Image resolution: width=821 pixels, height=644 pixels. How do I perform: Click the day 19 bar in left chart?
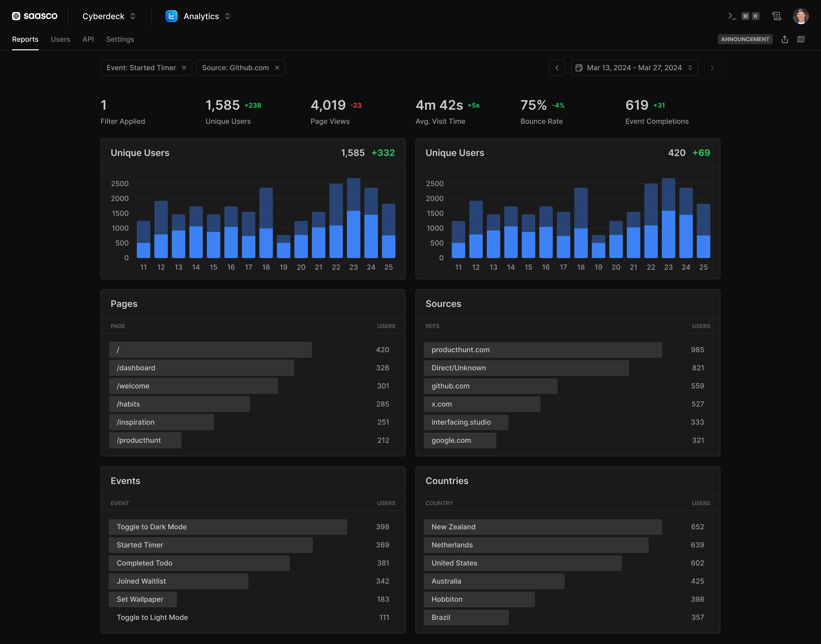pos(283,247)
